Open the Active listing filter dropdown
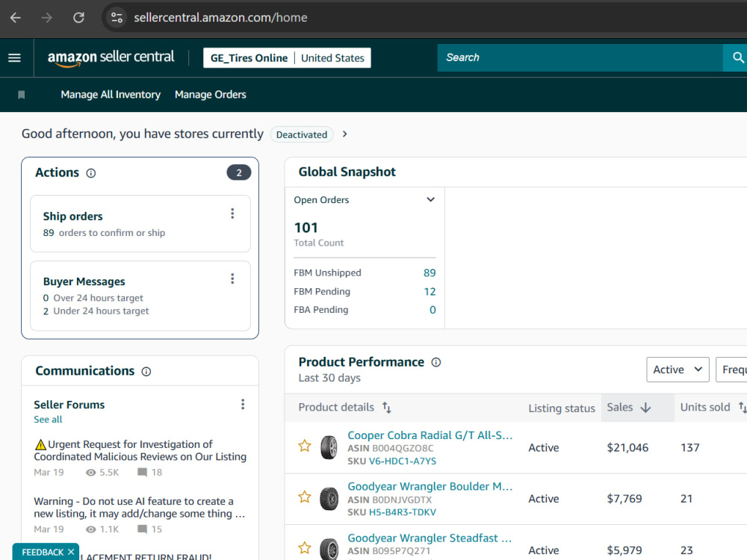Screen dimensions: 747x560 pyautogui.click(x=678, y=370)
